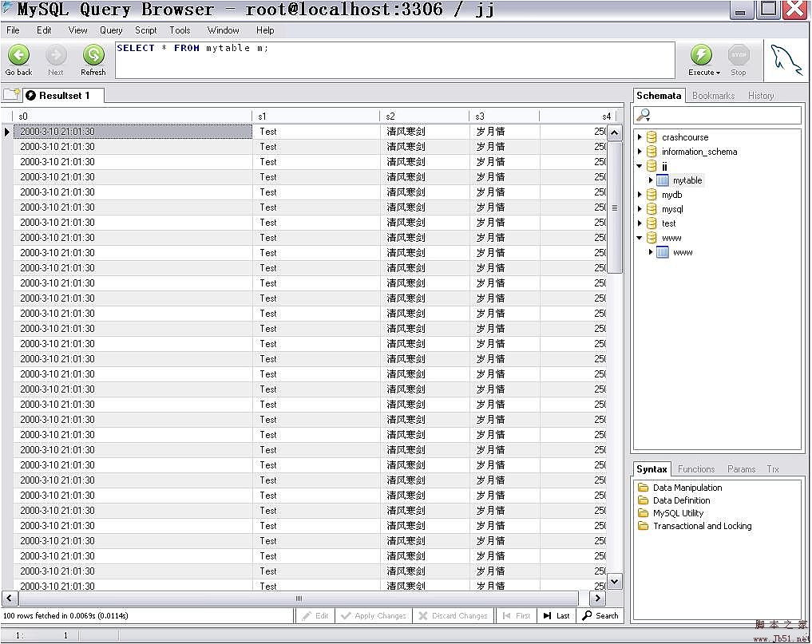
Task: Open the Query menu
Action: click(x=111, y=30)
